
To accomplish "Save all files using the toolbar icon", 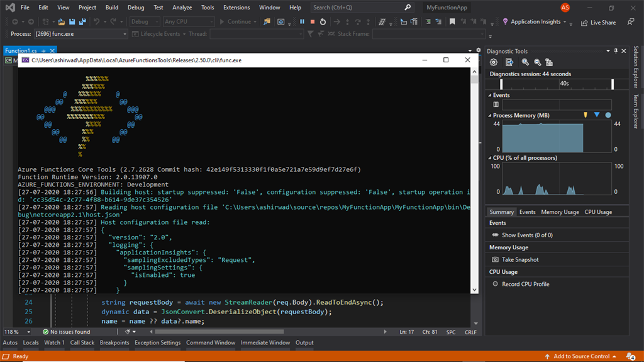I will tap(82, 22).
